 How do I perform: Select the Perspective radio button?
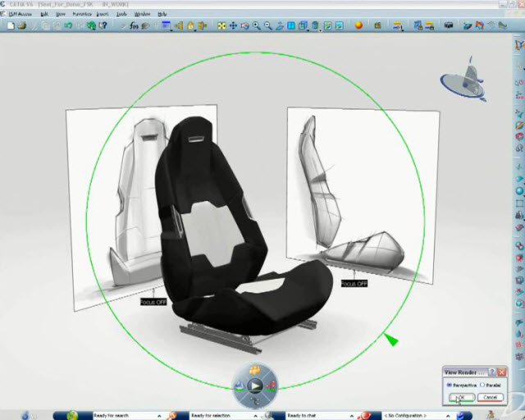coord(450,386)
